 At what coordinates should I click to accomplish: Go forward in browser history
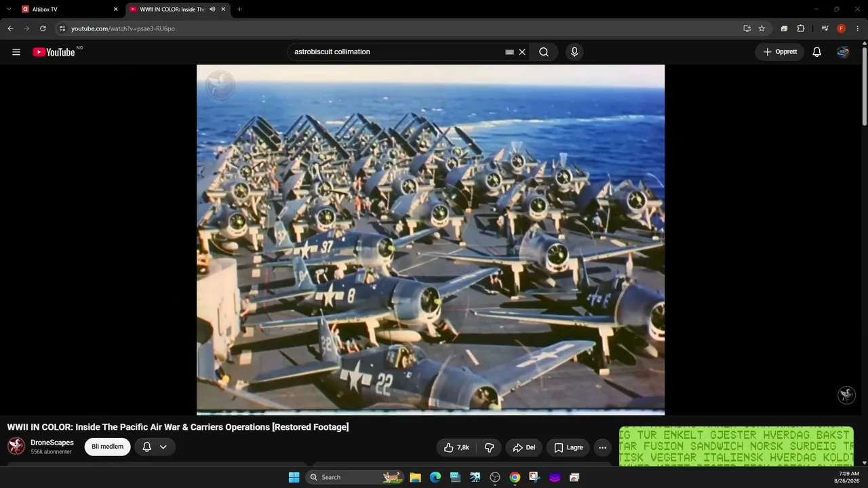[26, 28]
